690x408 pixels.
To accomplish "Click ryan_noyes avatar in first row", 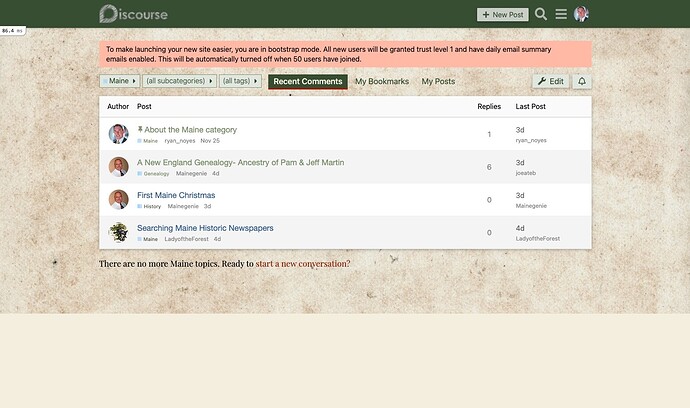I will (118, 134).
